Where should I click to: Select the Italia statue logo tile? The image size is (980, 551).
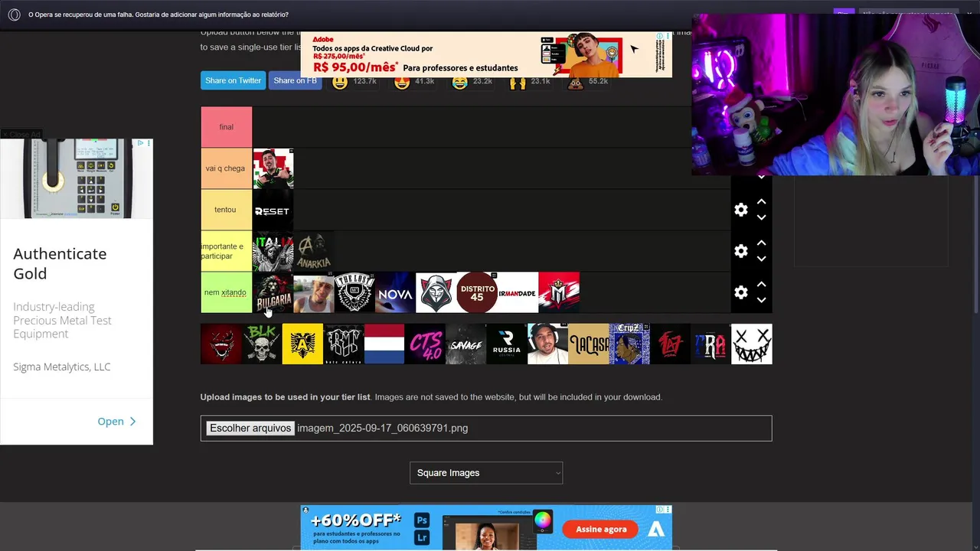tap(273, 251)
